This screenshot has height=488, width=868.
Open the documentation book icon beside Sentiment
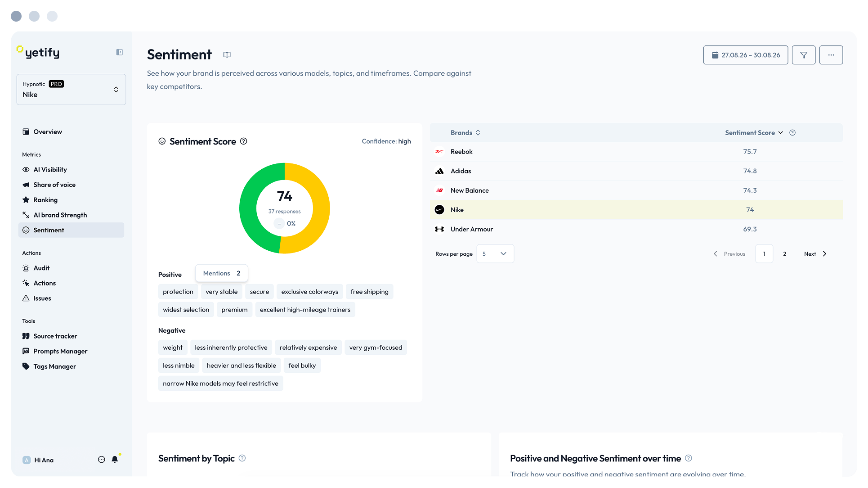click(x=227, y=55)
